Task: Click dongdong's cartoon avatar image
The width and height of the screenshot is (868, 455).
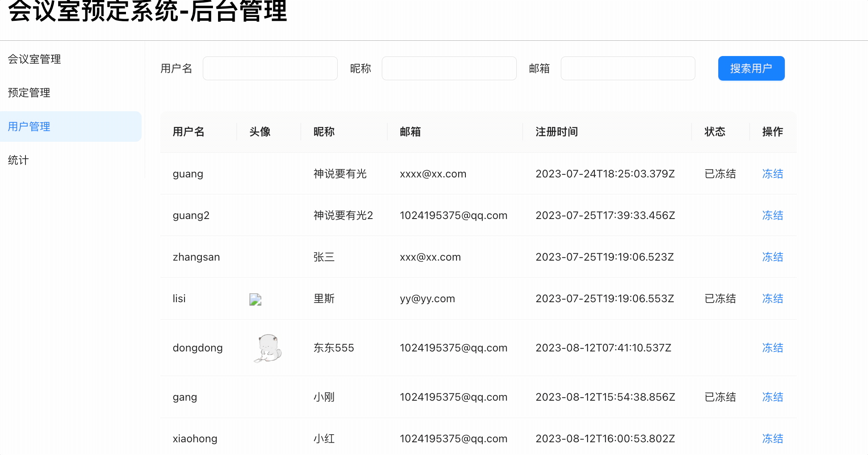Action: (268, 348)
